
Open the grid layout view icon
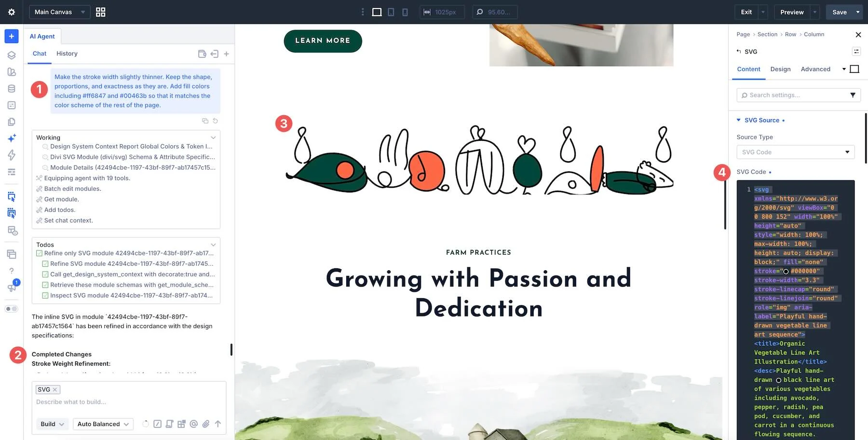[100, 12]
